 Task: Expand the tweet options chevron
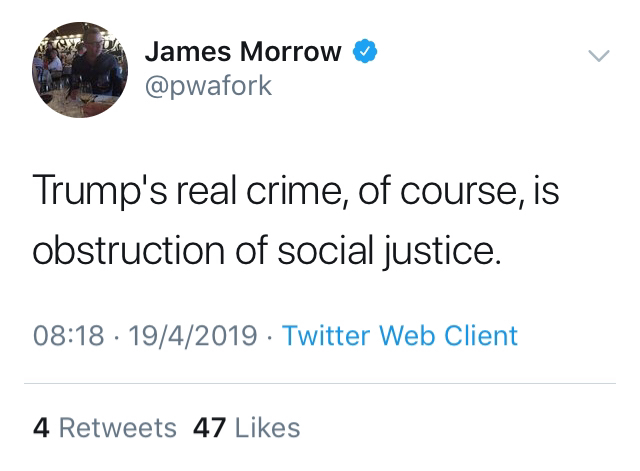[x=599, y=56]
